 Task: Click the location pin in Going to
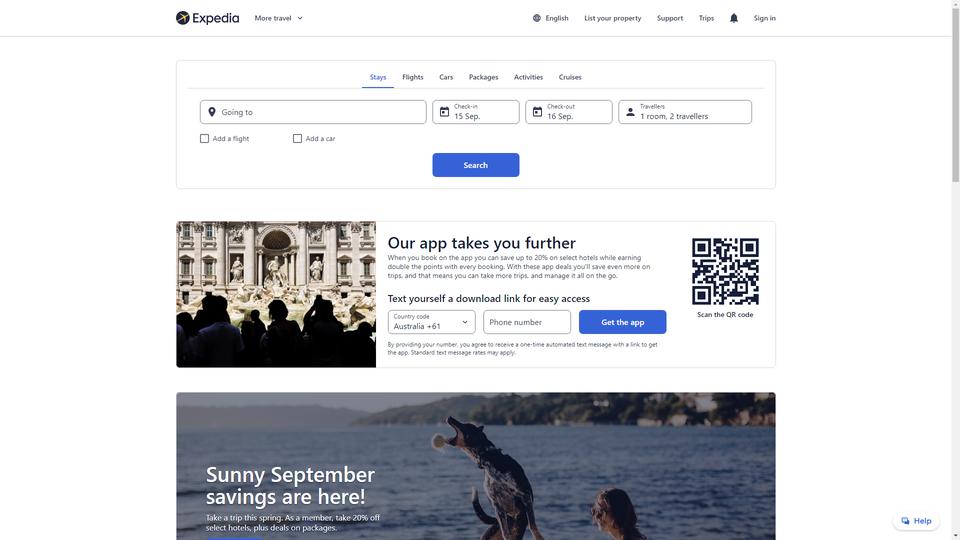pyautogui.click(x=212, y=112)
